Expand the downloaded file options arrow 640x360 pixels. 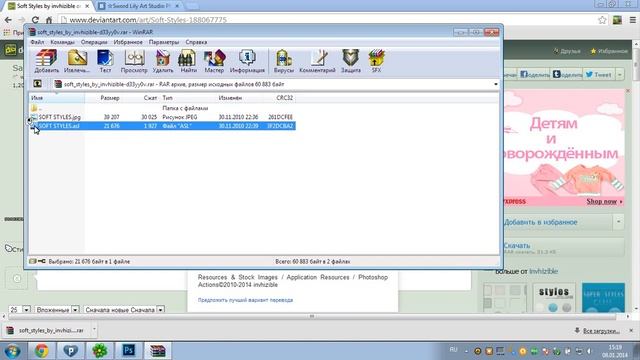coord(93,329)
